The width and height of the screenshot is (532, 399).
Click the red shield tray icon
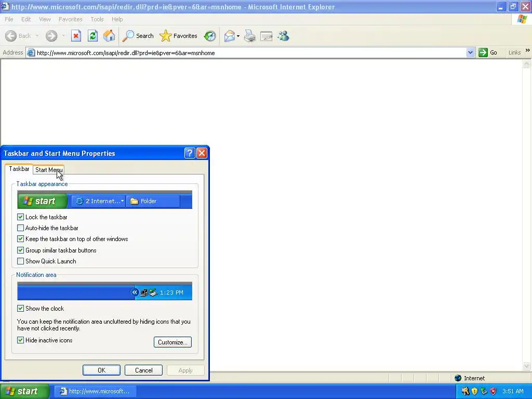(x=494, y=391)
